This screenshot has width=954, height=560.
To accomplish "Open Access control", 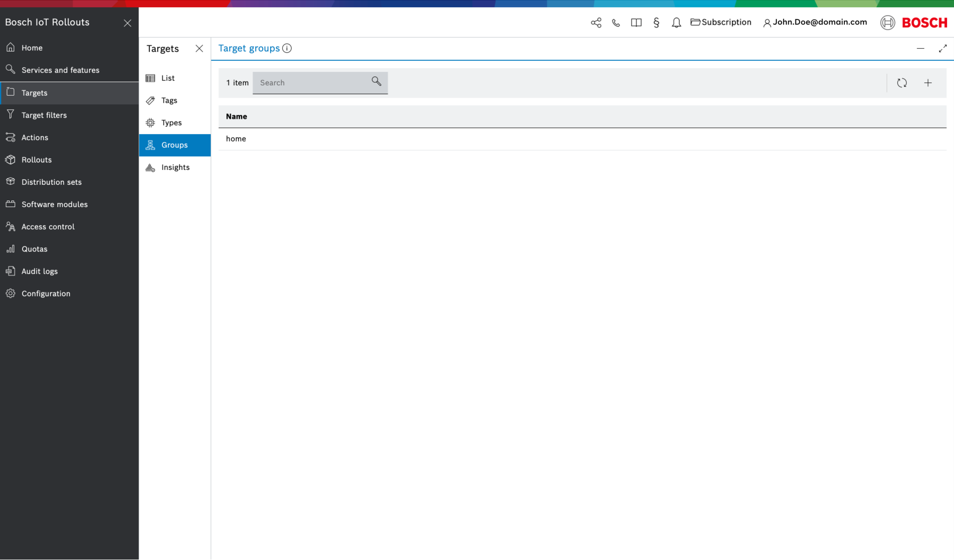I will pos(69,227).
